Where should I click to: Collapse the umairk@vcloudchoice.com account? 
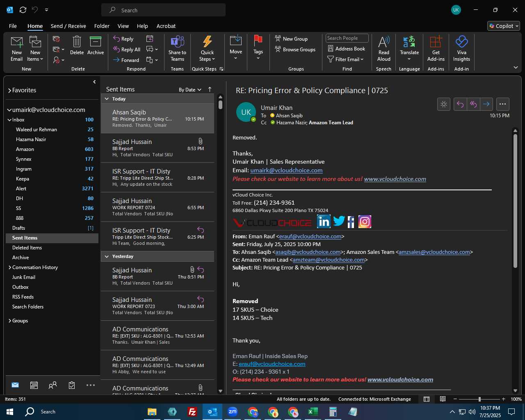click(9, 110)
